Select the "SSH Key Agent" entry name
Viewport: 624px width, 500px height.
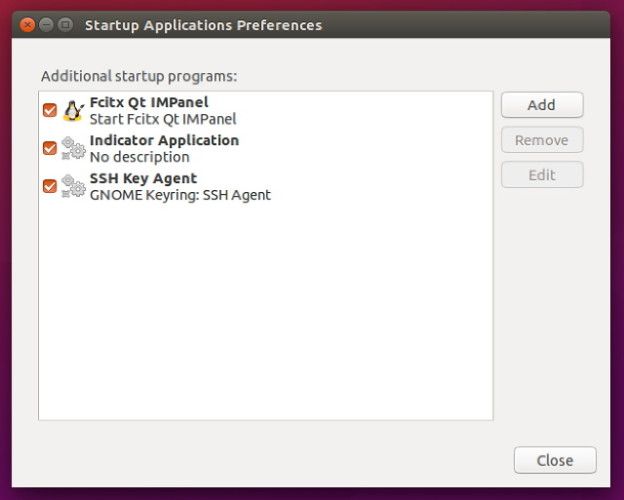tap(143, 178)
